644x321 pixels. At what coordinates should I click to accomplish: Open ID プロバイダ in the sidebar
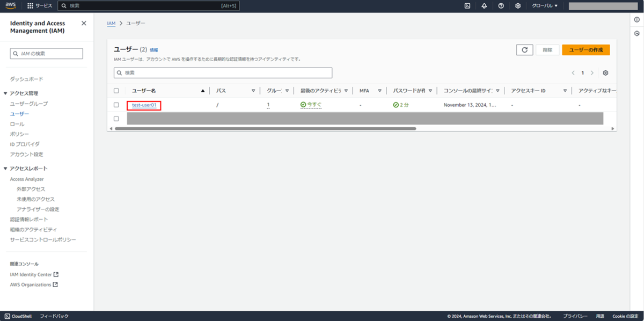(25, 144)
